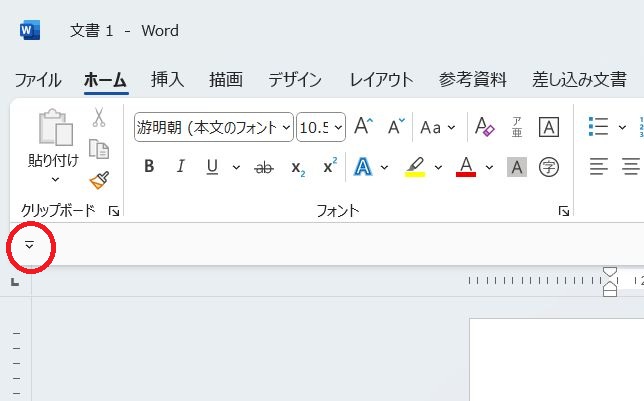Expand the 貼り付け options arrow

pos(55,180)
